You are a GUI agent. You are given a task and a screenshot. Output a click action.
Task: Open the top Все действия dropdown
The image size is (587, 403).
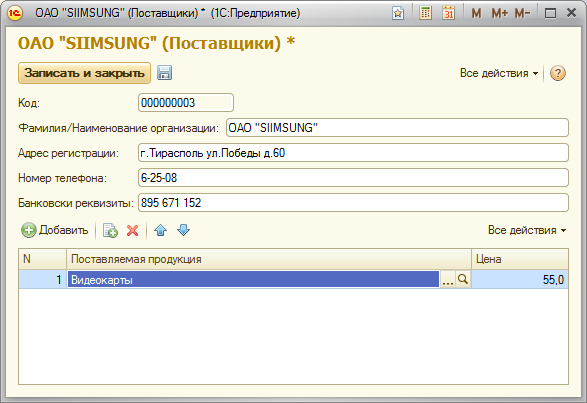499,73
